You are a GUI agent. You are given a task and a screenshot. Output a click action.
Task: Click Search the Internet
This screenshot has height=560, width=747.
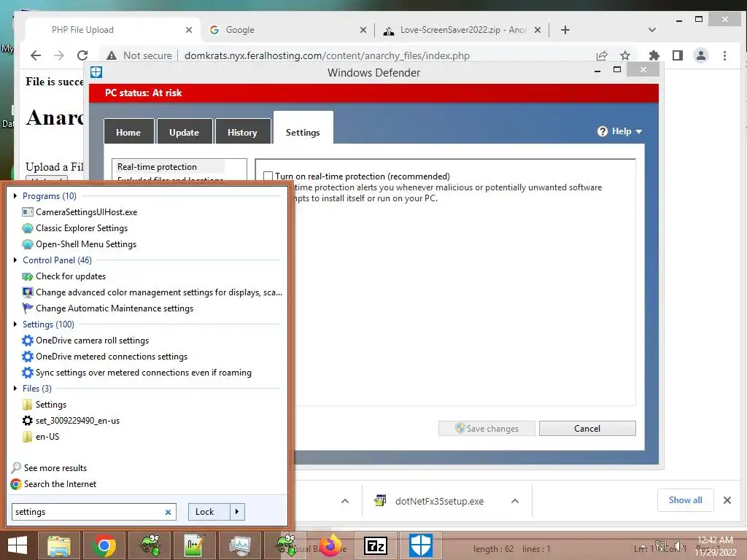53,484
